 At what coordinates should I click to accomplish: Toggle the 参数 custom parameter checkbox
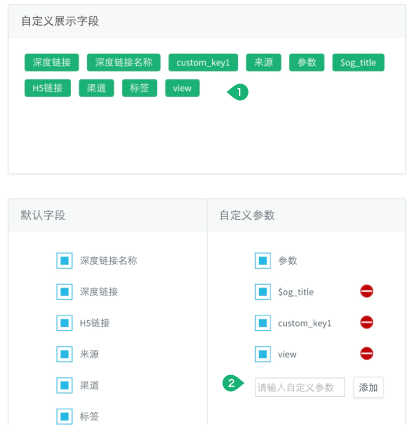pyautogui.click(x=263, y=260)
